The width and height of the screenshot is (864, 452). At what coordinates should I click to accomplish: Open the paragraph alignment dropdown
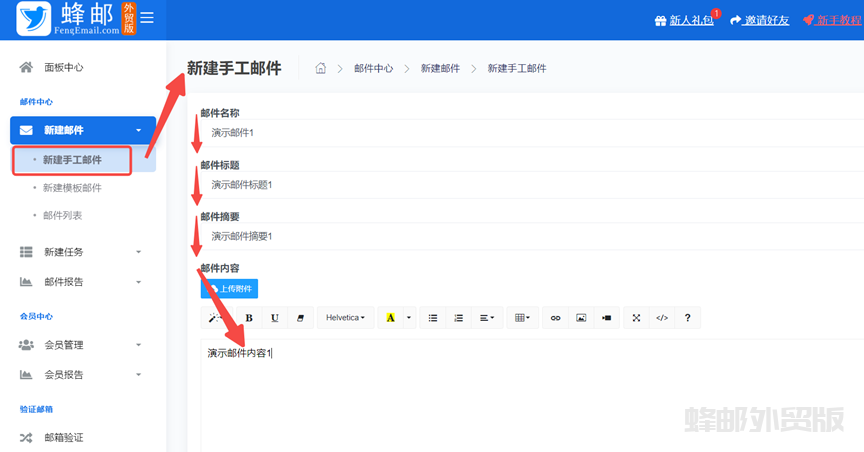488,318
